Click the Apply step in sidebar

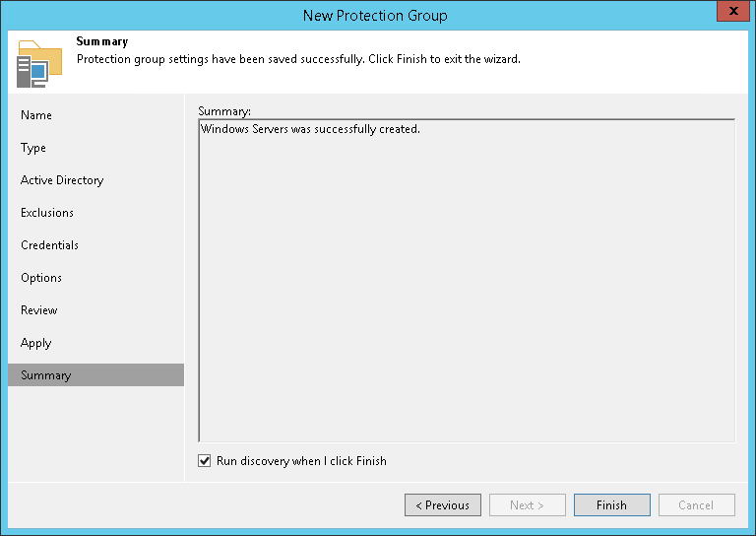click(35, 343)
